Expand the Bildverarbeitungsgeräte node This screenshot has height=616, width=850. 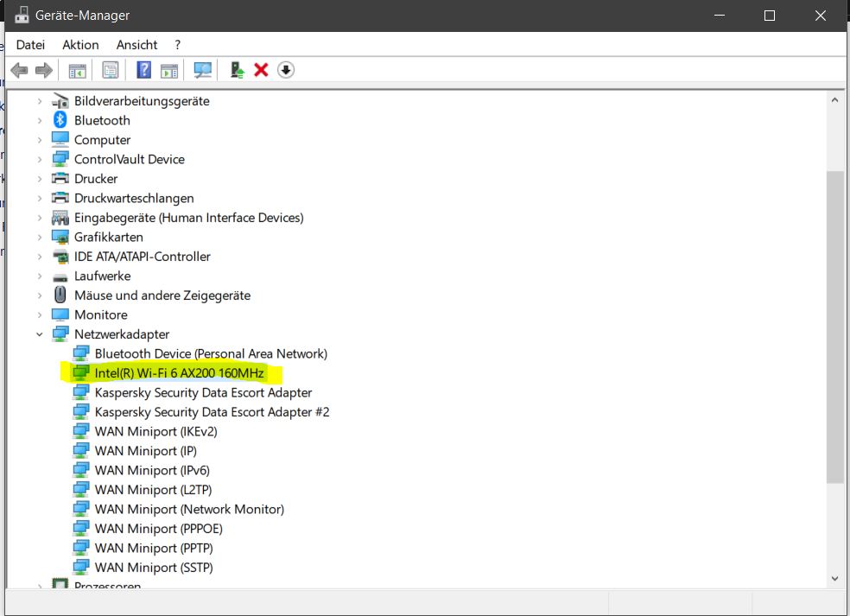pyautogui.click(x=40, y=101)
